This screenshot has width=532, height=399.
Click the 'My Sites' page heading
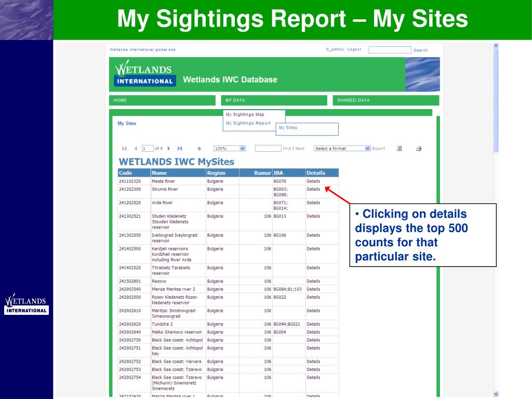127,123
